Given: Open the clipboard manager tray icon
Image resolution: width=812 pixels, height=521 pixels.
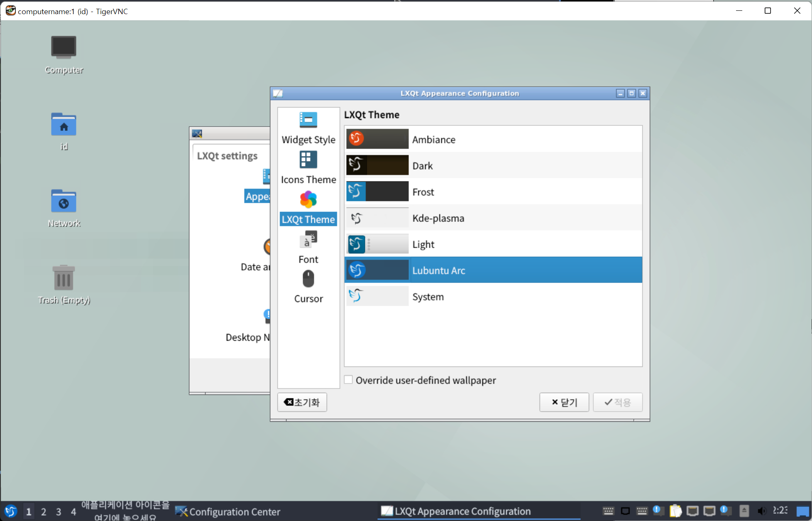Looking at the screenshot, I should pyautogui.click(x=675, y=511).
